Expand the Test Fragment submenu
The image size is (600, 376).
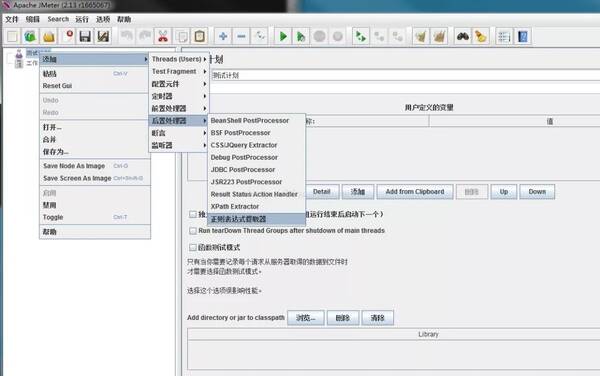tap(179, 72)
